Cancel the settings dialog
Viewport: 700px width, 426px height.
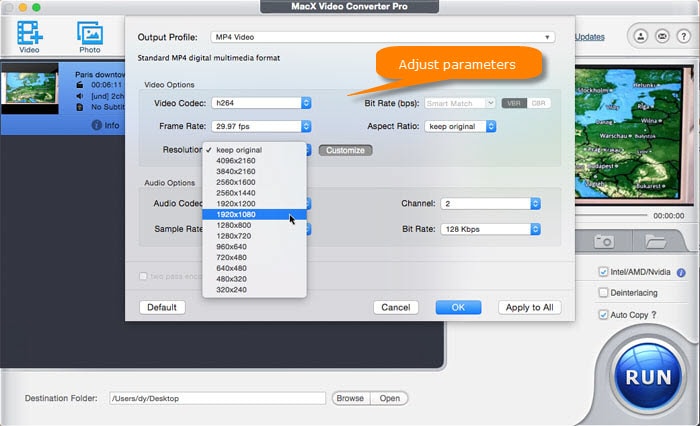click(396, 307)
